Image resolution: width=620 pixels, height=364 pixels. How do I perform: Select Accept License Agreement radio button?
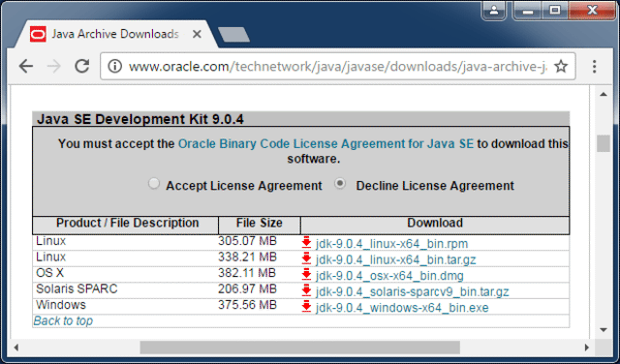pyautogui.click(x=154, y=184)
